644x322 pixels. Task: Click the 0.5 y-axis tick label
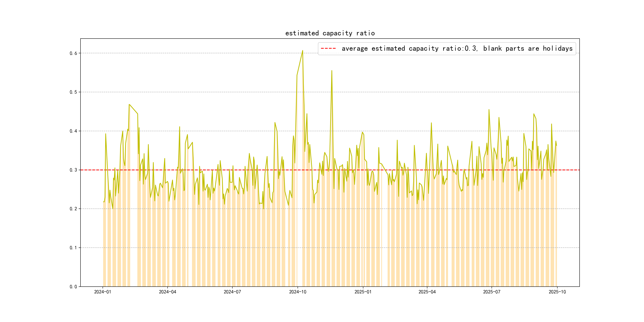(x=73, y=92)
